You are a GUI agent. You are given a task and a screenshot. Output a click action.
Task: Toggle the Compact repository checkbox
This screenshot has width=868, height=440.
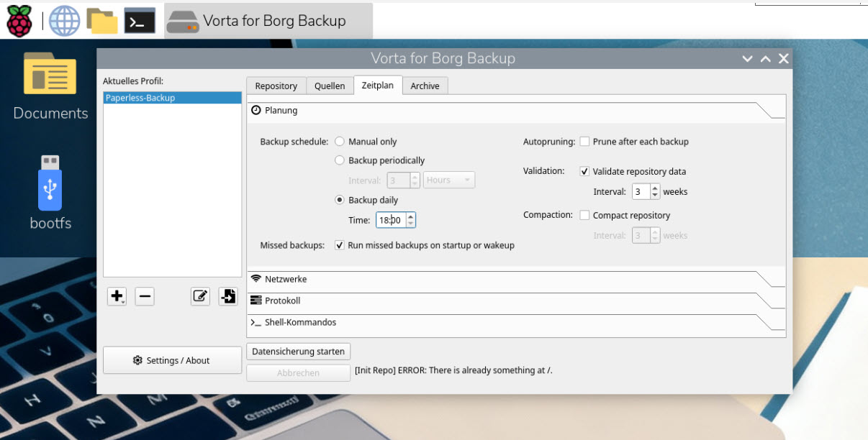point(585,215)
